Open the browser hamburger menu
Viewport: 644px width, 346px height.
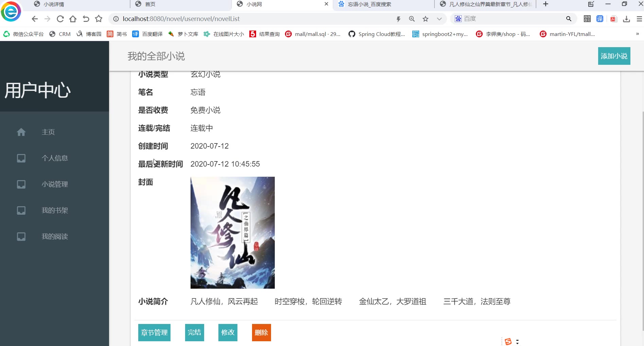coord(639,19)
